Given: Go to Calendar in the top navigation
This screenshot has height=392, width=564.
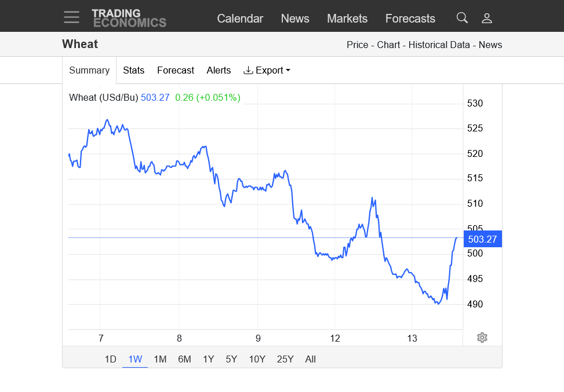Looking at the screenshot, I should [240, 19].
